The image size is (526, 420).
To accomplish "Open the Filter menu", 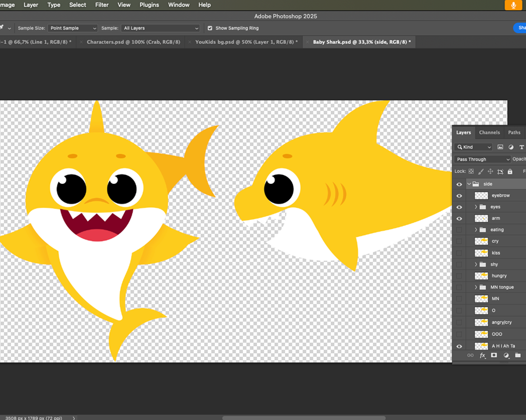I will pos(102,5).
